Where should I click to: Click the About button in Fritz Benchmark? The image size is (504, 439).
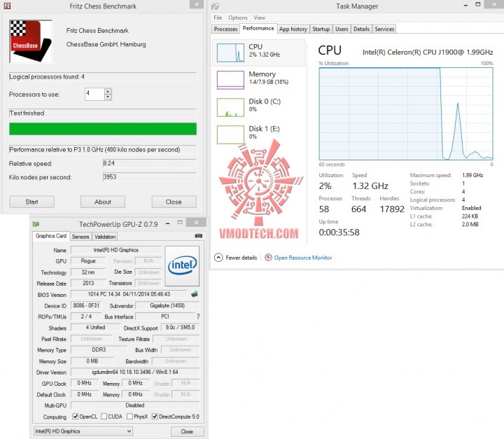coord(103,202)
